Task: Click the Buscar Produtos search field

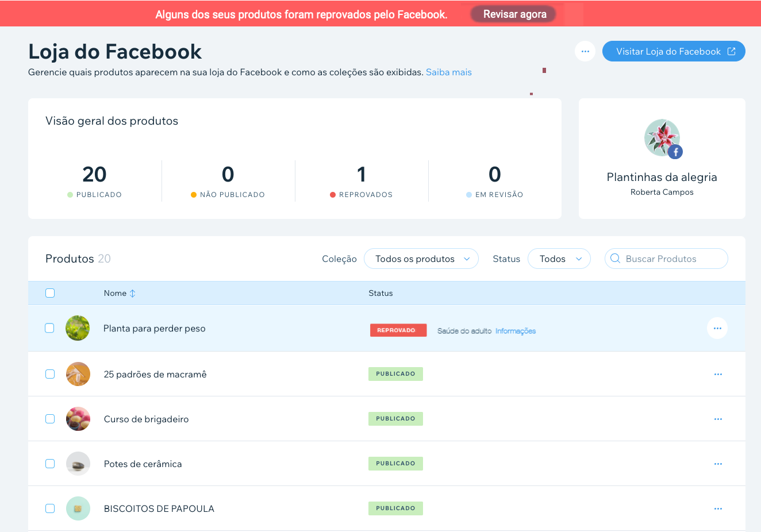Action: (666, 259)
